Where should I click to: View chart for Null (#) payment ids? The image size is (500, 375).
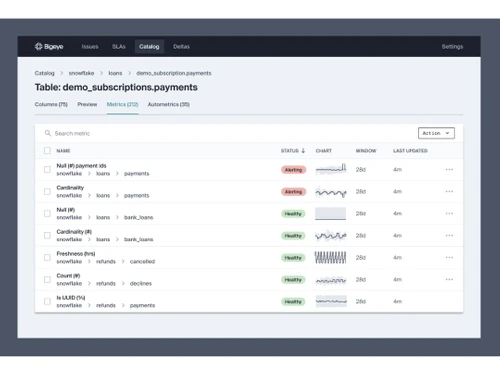pyautogui.click(x=331, y=169)
